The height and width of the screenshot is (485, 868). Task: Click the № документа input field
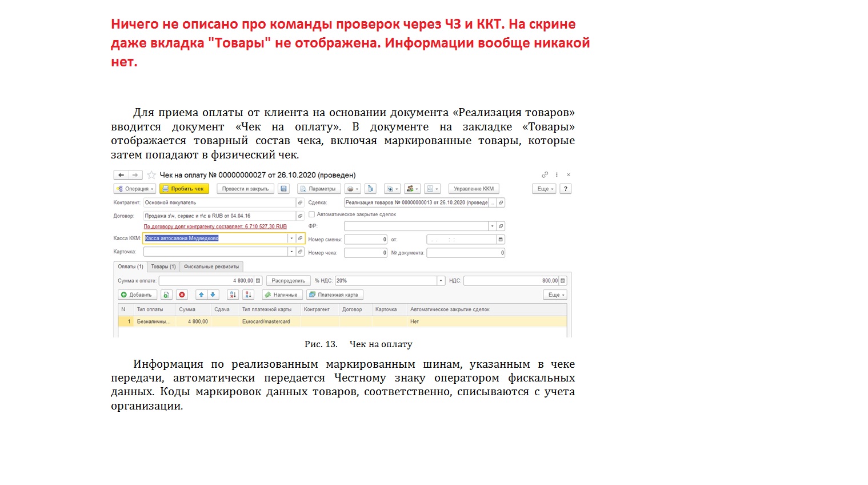click(466, 253)
